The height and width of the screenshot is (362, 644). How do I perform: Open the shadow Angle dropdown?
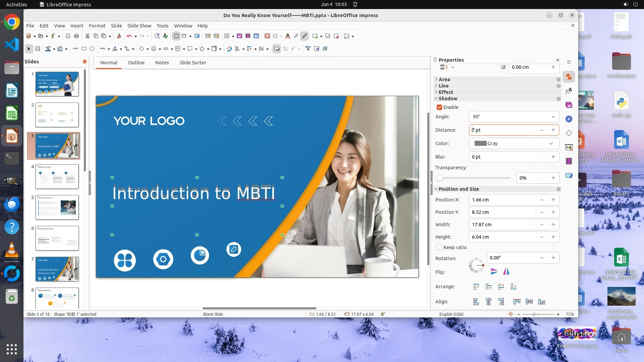[x=514, y=117]
